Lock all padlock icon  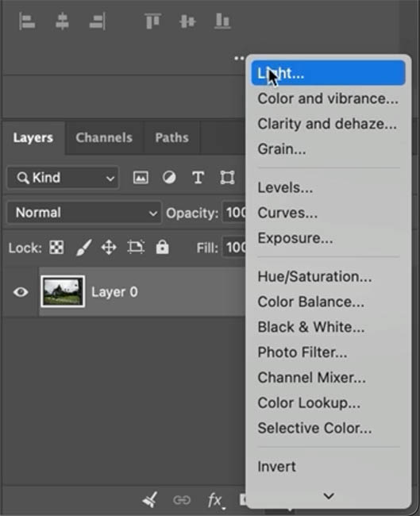[162, 247]
